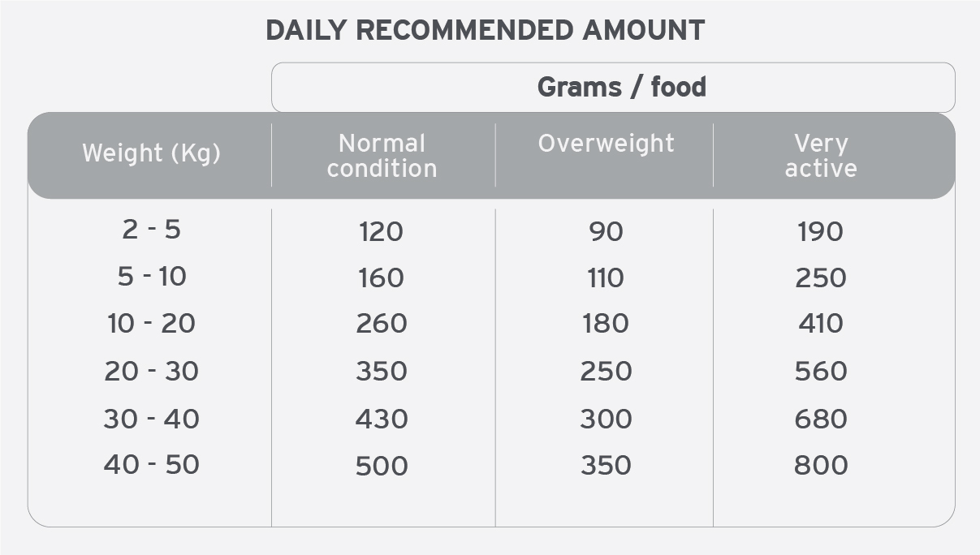Screen dimensions: 980x555
Task: Select the 800 grams very active value
Action: click(821, 465)
